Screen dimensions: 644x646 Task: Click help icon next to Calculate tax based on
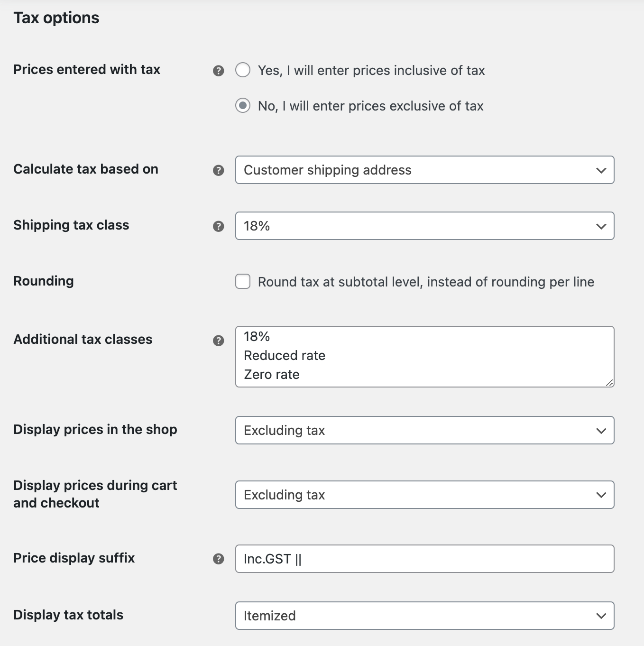(218, 170)
